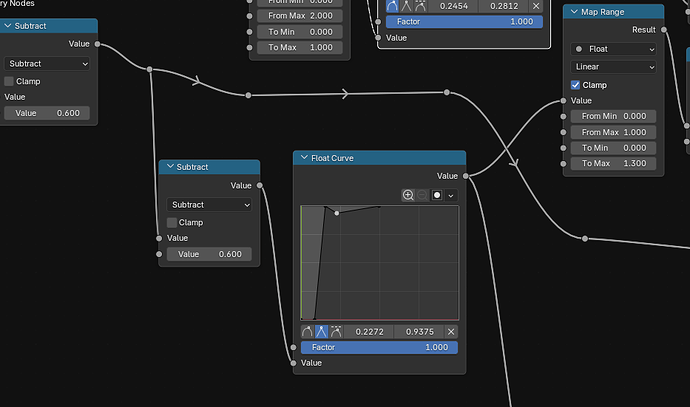Edit the From Max 1.000 field
The width and height of the screenshot is (690, 407).
click(x=613, y=132)
